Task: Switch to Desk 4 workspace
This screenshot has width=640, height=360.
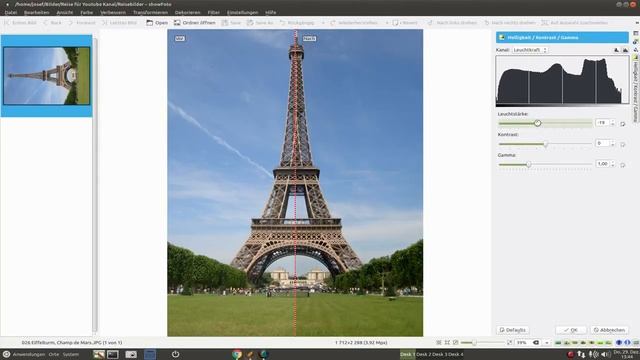Action: tap(456, 354)
